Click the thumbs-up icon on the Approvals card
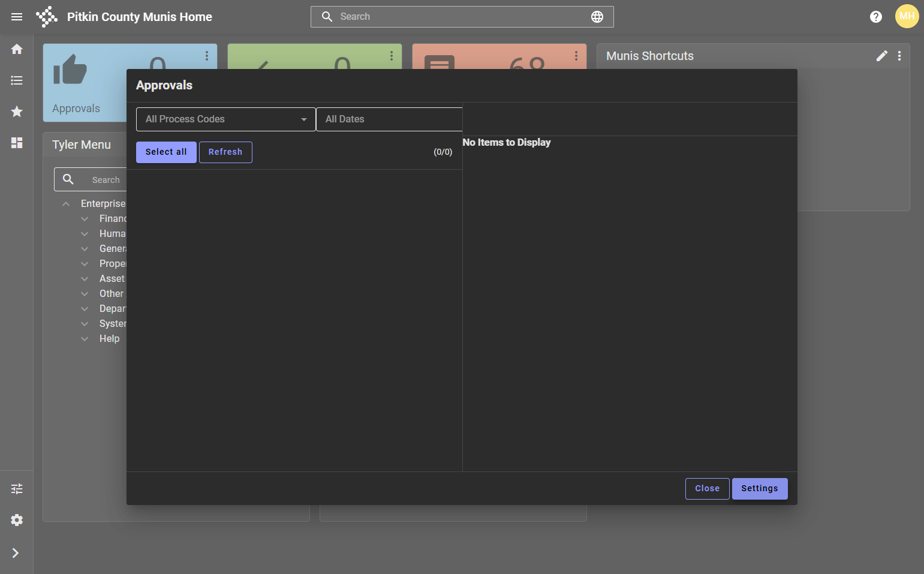 point(70,70)
